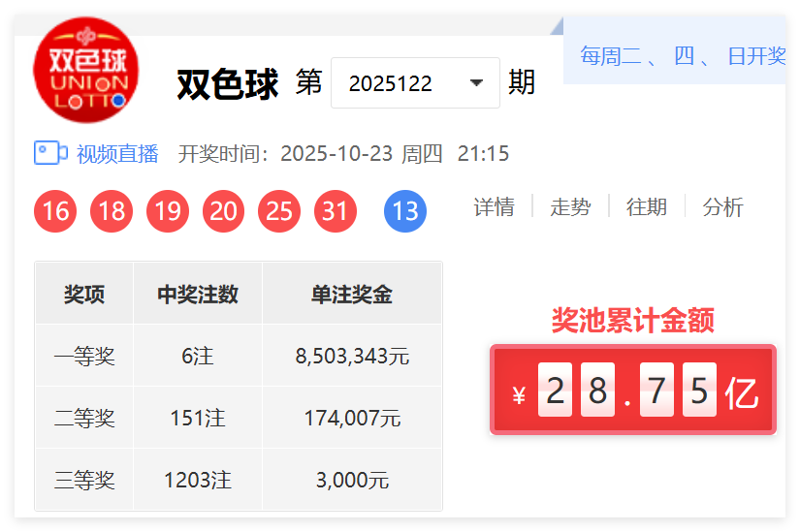Screen dimensions: 800x532
Task: Click the red ball number 19
Action: point(168,211)
